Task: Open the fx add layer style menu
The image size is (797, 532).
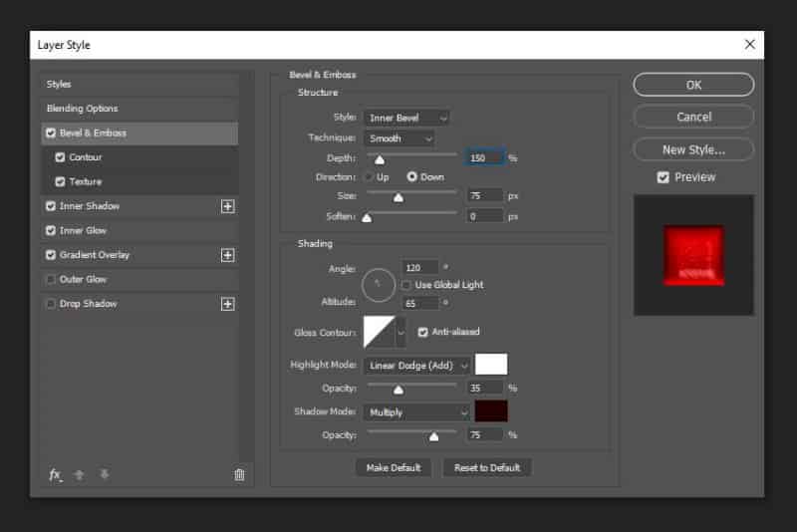Action: (56, 474)
